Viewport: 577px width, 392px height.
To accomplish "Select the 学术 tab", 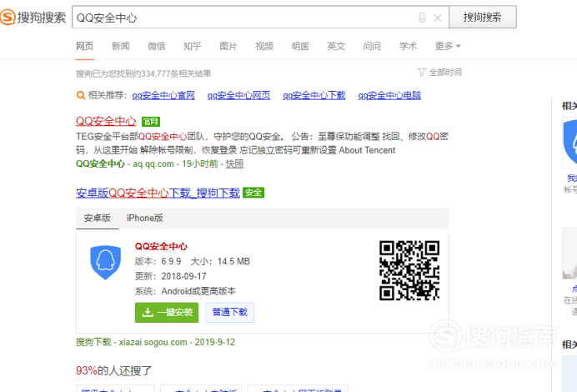I will 408,46.
